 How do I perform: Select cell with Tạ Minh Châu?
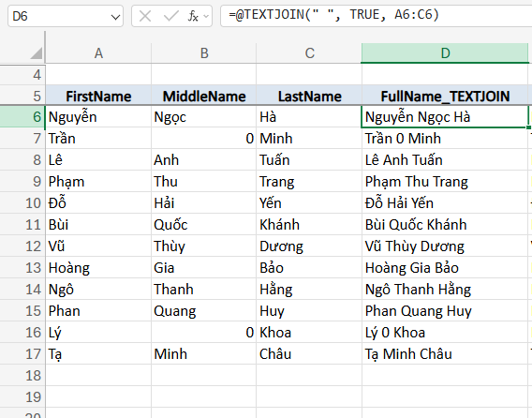point(445,354)
